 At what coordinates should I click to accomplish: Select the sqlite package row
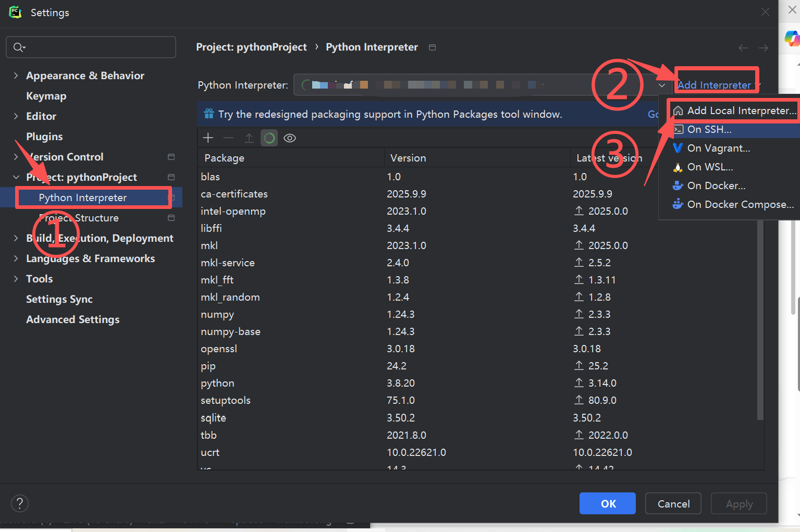click(477, 418)
